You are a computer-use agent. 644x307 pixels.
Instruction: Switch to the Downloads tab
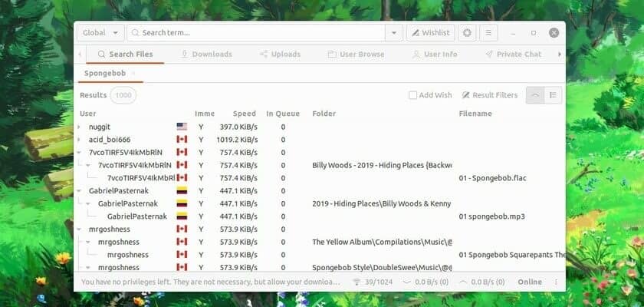(x=205, y=54)
